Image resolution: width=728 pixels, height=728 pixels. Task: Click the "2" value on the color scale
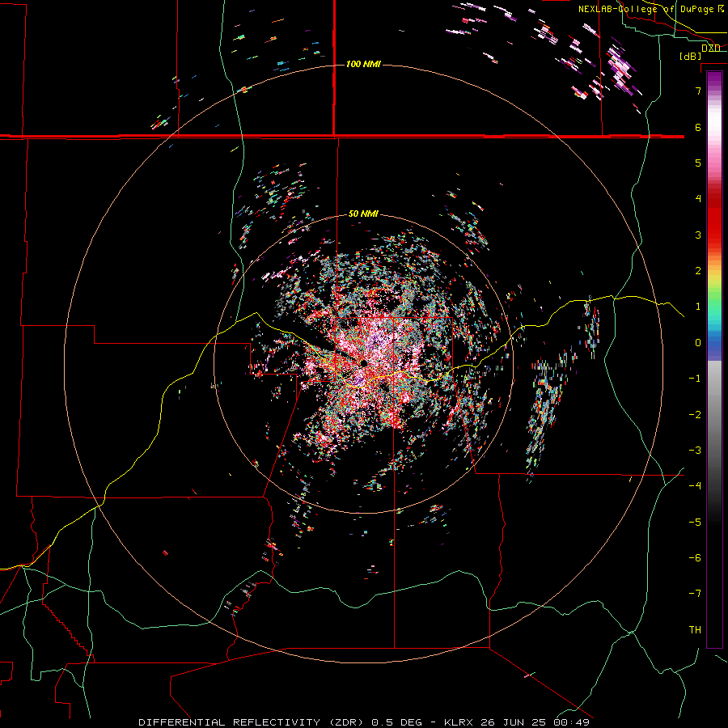pos(698,271)
